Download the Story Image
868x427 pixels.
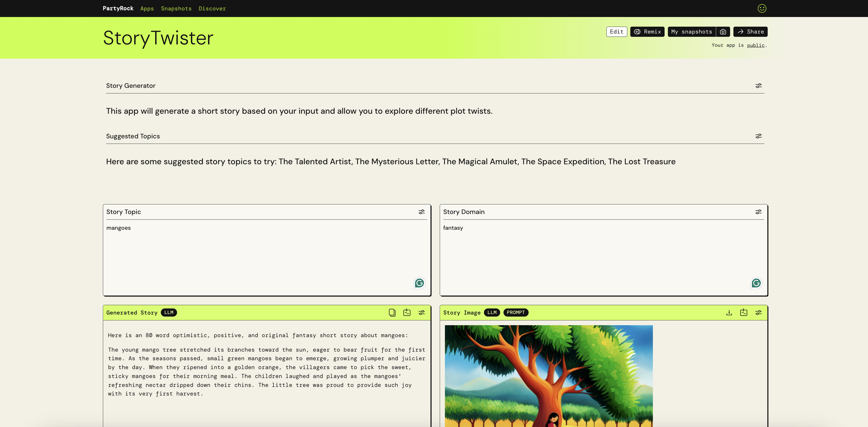[729, 313]
